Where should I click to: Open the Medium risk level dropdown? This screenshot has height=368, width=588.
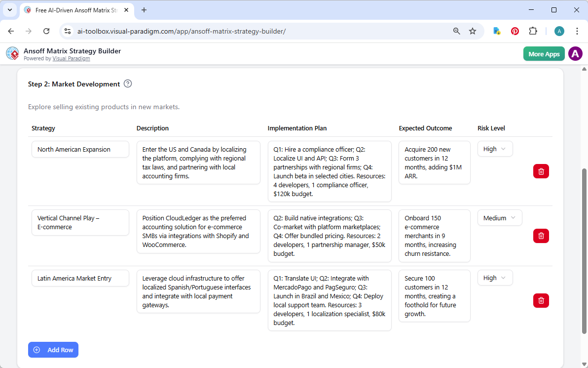499,217
